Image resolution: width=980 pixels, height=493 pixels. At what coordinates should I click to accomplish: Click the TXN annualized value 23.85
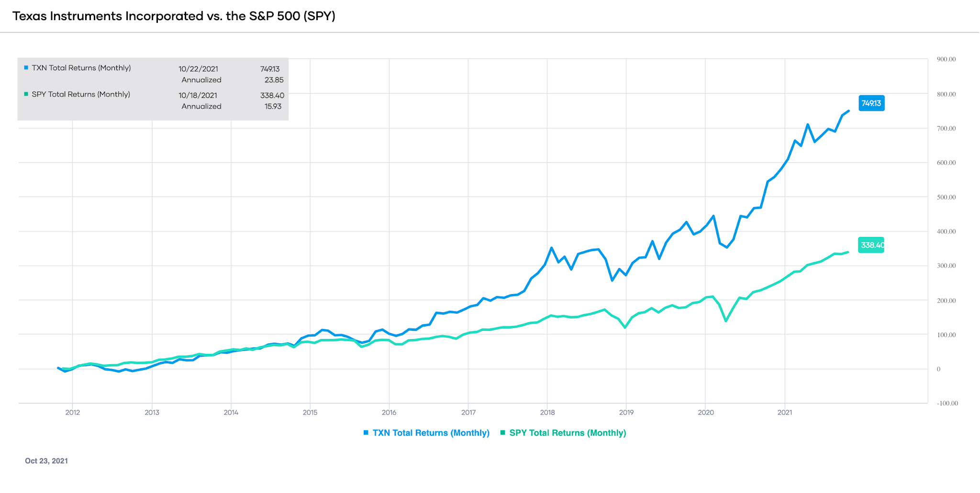[274, 80]
